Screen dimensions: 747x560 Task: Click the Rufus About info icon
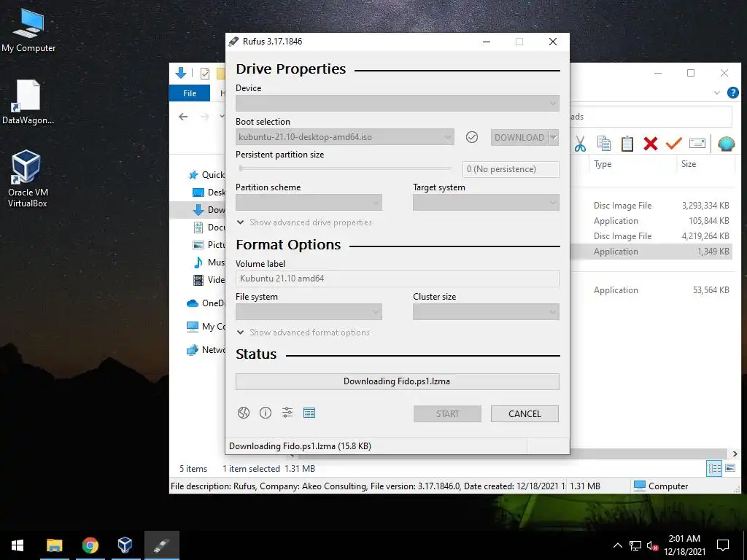point(266,413)
